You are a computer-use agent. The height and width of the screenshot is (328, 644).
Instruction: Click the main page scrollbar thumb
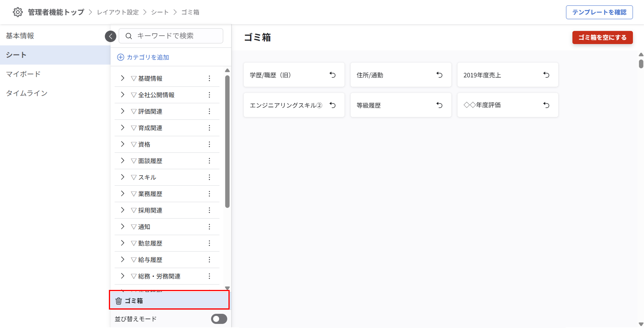pyautogui.click(x=641, y=64)
